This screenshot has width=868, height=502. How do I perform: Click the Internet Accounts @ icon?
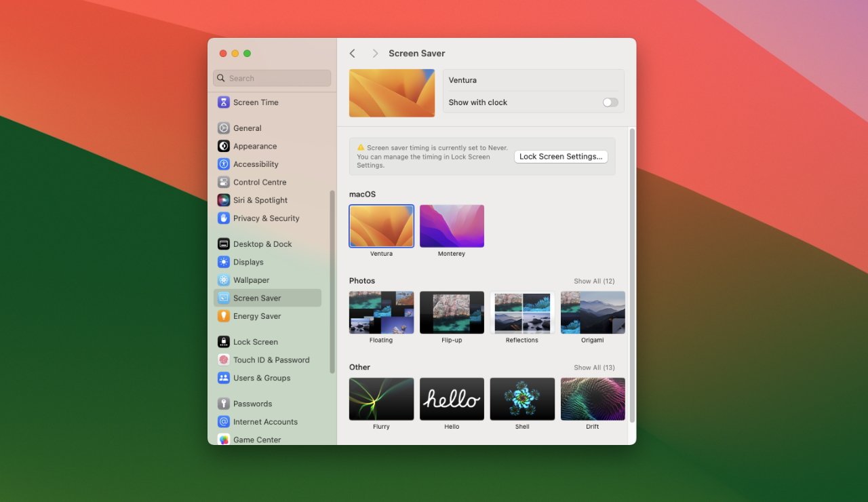point(224,422)
